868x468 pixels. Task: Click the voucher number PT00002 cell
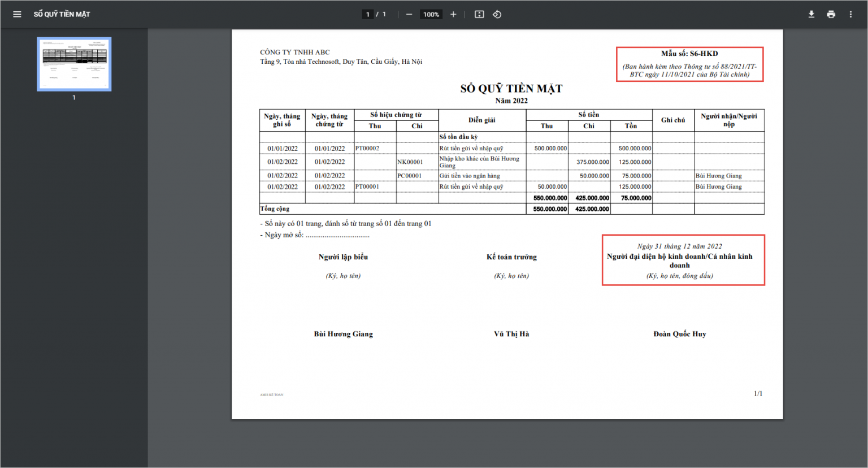coord(367,148)
